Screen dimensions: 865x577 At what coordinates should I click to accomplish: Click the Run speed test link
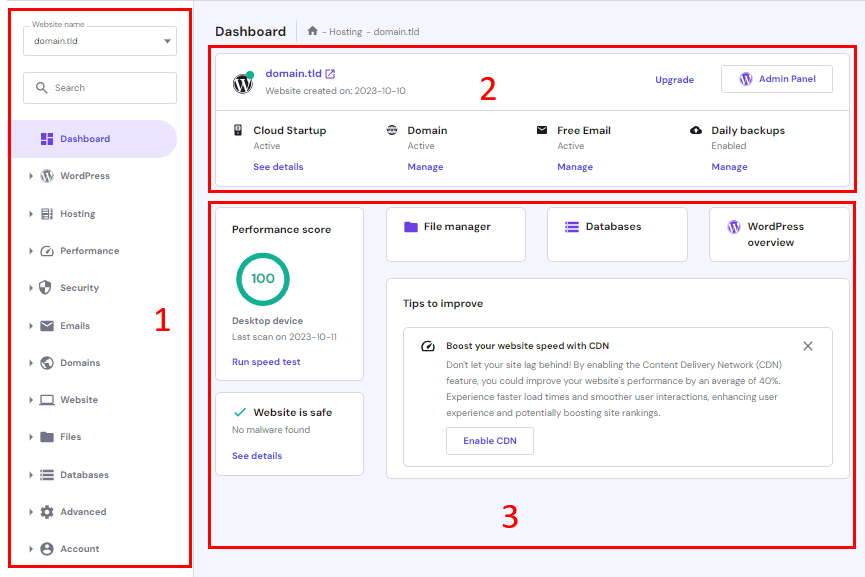tap(266, 362)
